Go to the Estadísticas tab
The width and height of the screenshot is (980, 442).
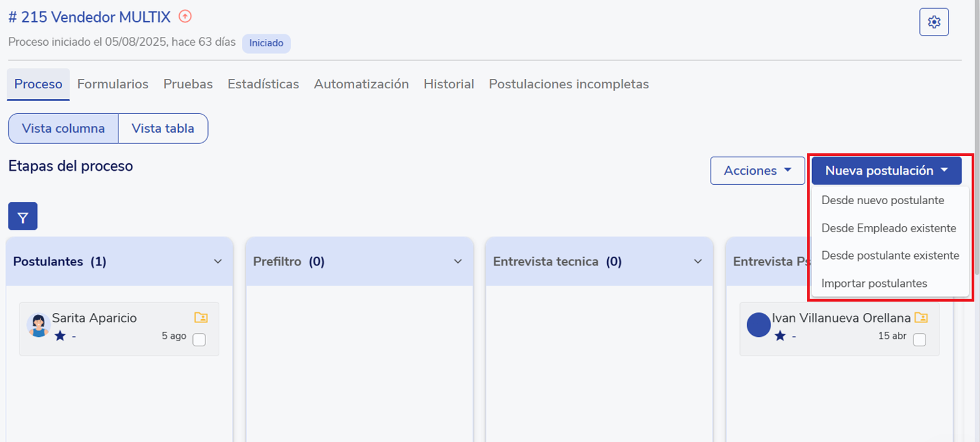click(x=263, y=84)
